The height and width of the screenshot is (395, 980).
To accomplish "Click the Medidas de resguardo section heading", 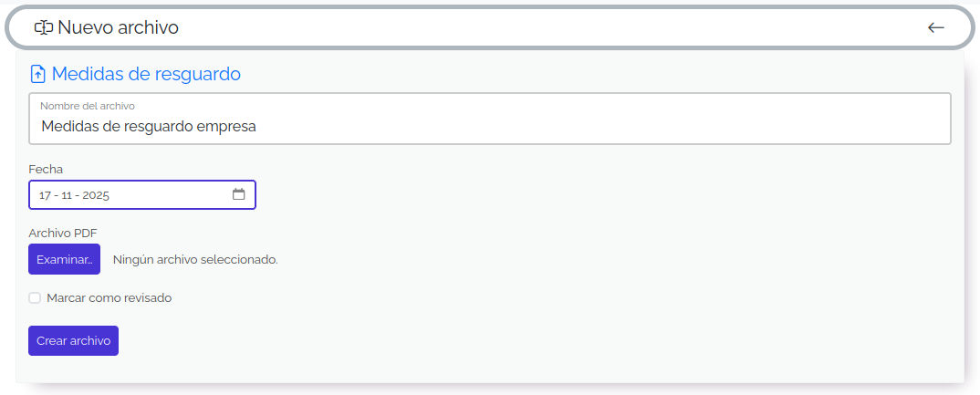I will tap(146, 74).
